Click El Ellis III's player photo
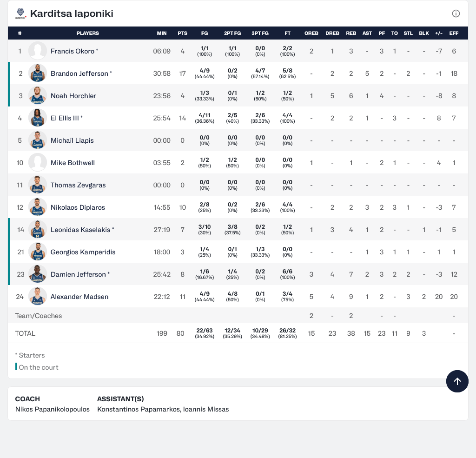 pos(38,118)
